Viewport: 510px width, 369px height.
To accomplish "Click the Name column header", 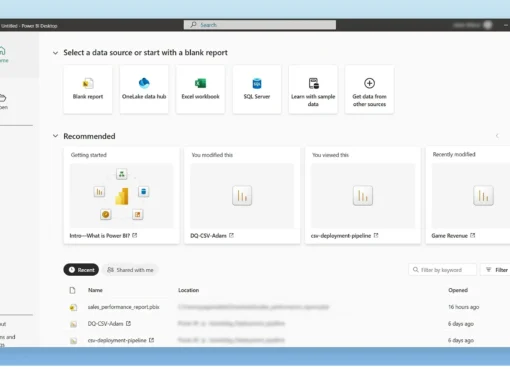I will pos(95,290).
